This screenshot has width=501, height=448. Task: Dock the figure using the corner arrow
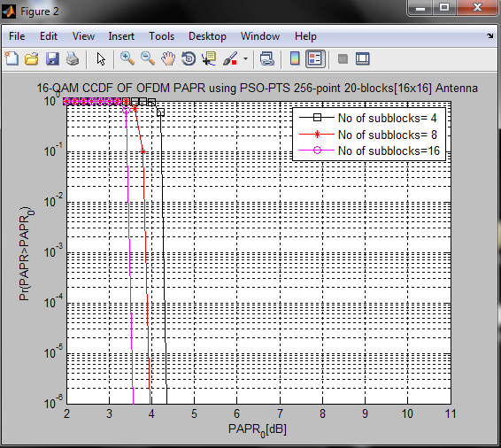click(489, 35)
